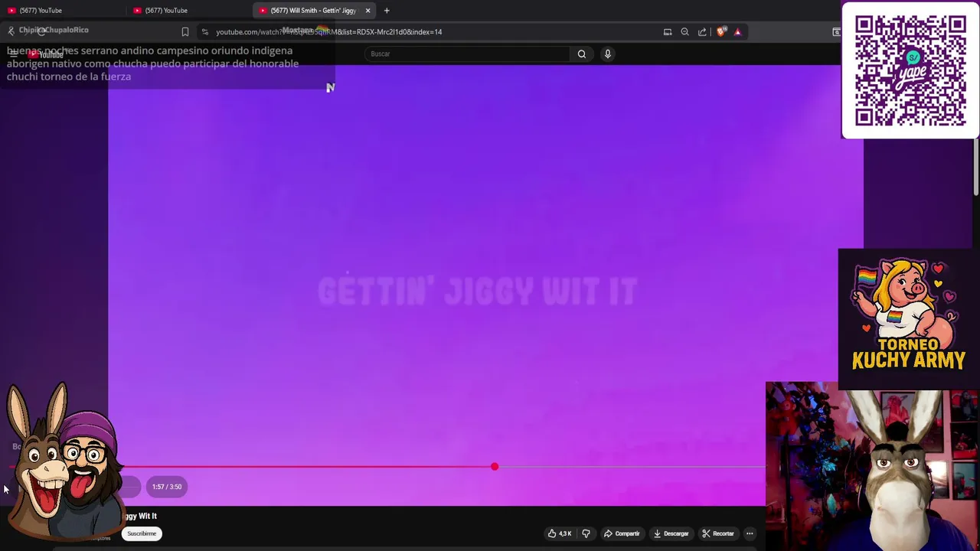Click the Brave Rewards triangle icon
This screenshot has width=980, height=551.
(737, 32)
